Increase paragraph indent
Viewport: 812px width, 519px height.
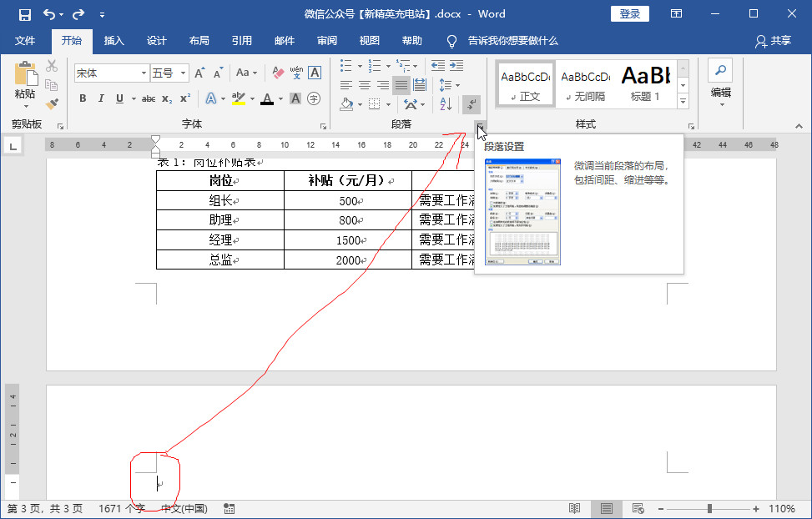456,65
